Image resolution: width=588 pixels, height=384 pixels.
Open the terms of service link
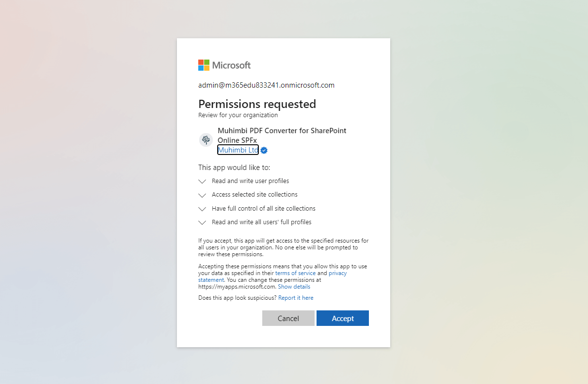(x=295, y=273)
